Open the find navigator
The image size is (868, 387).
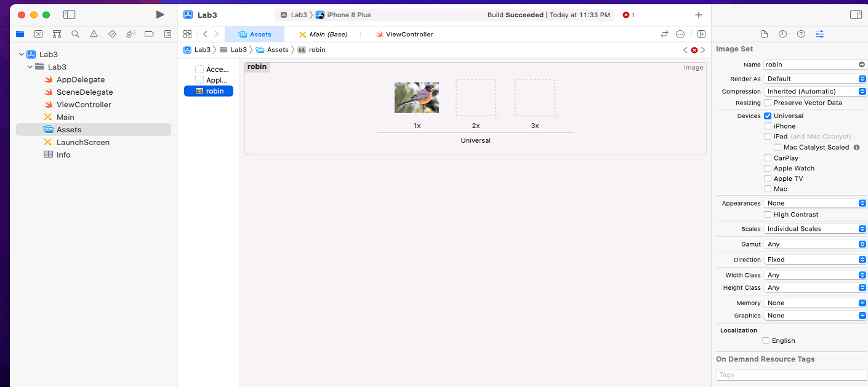tap(75, 34)
